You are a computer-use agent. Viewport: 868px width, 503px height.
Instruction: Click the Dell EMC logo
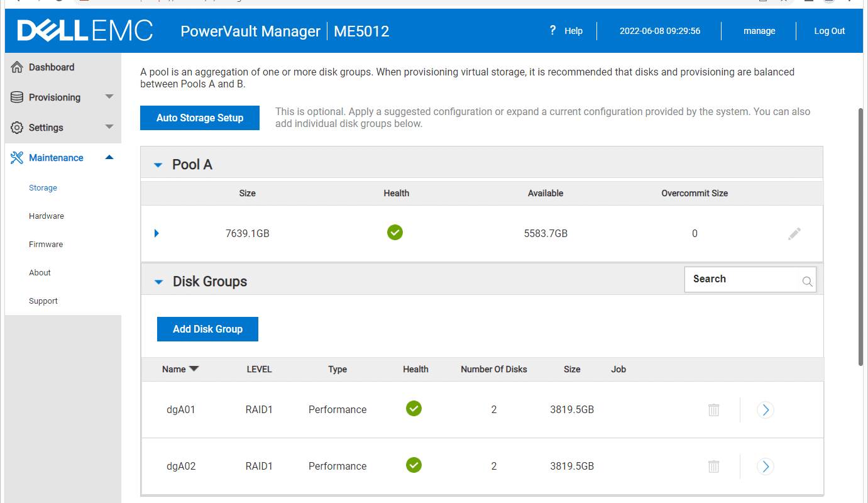pyautogui.click(x=85, y=30)
